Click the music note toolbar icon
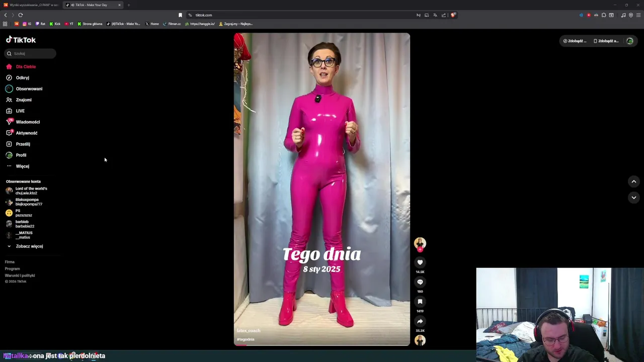This screenshot has width=644, height=362. tap(623, 15)
